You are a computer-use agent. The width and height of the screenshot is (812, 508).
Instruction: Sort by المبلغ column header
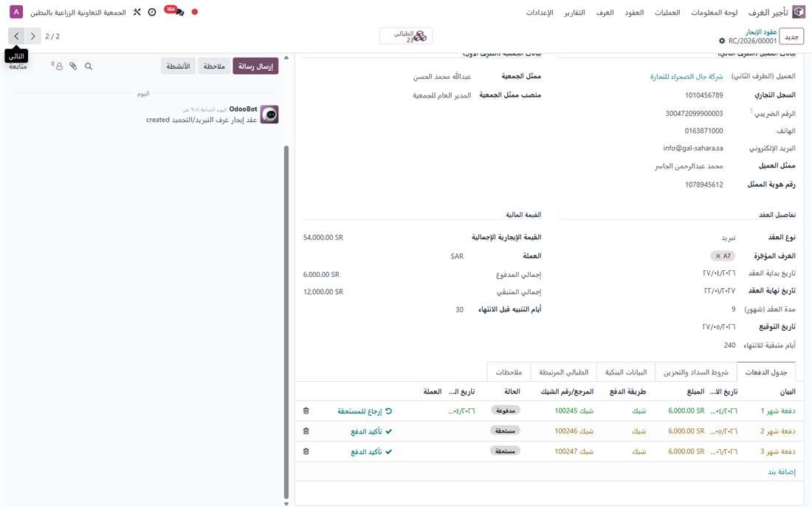(695, 391)
